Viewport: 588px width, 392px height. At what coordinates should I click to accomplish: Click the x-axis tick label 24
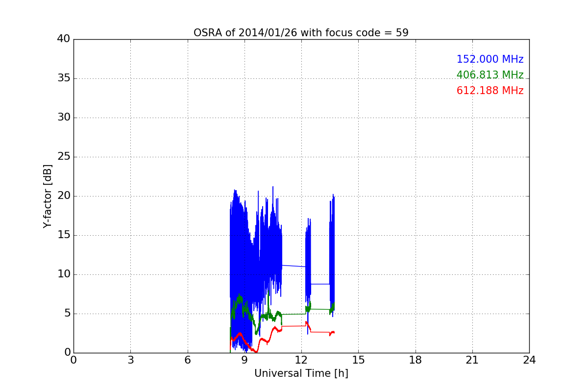(x=529, y=360)
